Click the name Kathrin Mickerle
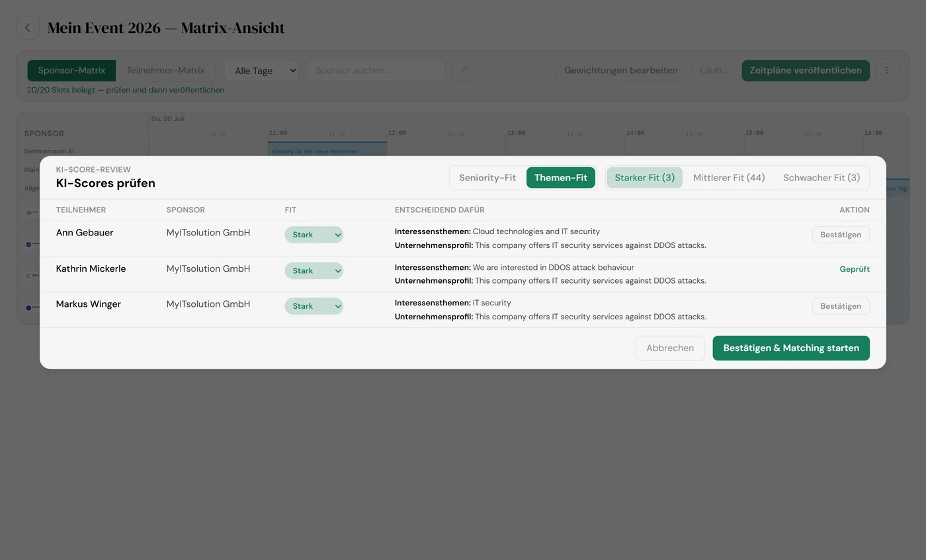This screenshot has width=926, height=560. 91,268
